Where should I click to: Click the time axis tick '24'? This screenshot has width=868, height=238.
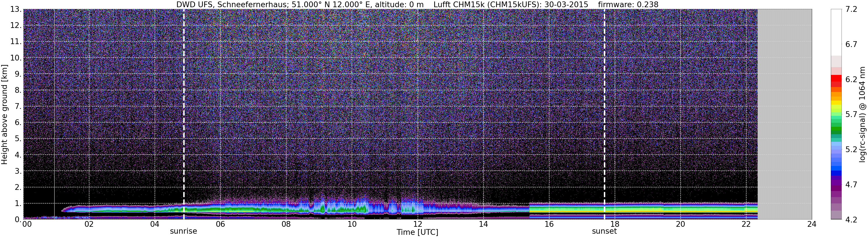pos(812,224)
